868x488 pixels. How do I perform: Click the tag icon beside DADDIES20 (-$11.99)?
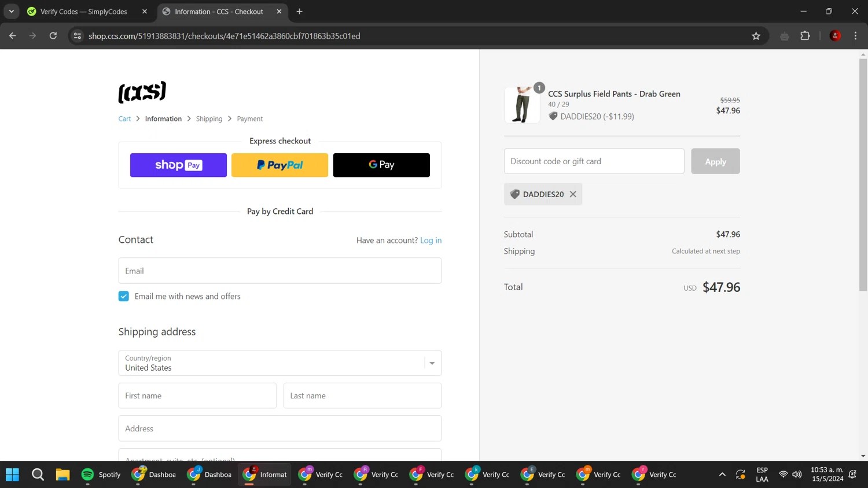[x=553, y=116]
